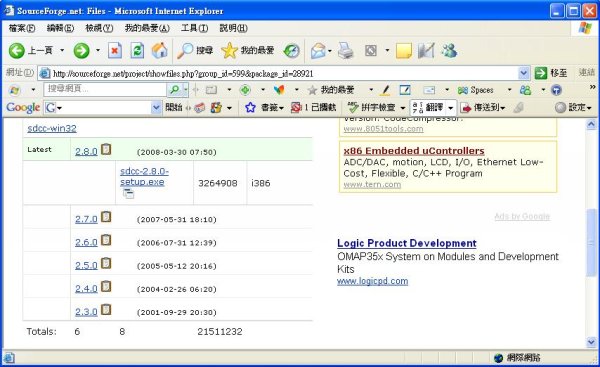Screen dimensions: 600x367
Task: Open the address bar URL dropdown
Action: tap(523, 73)
